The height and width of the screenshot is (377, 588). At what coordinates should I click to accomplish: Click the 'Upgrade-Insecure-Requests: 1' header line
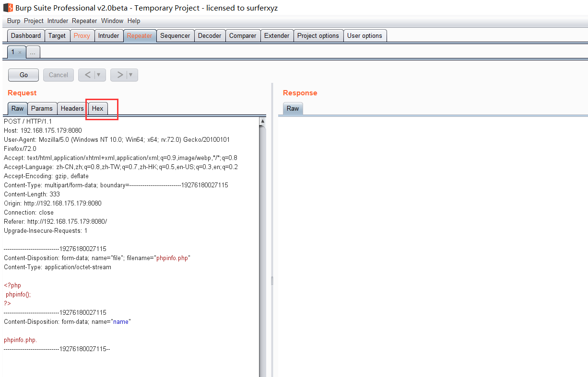pyautogui.click(x=46, y=231)
